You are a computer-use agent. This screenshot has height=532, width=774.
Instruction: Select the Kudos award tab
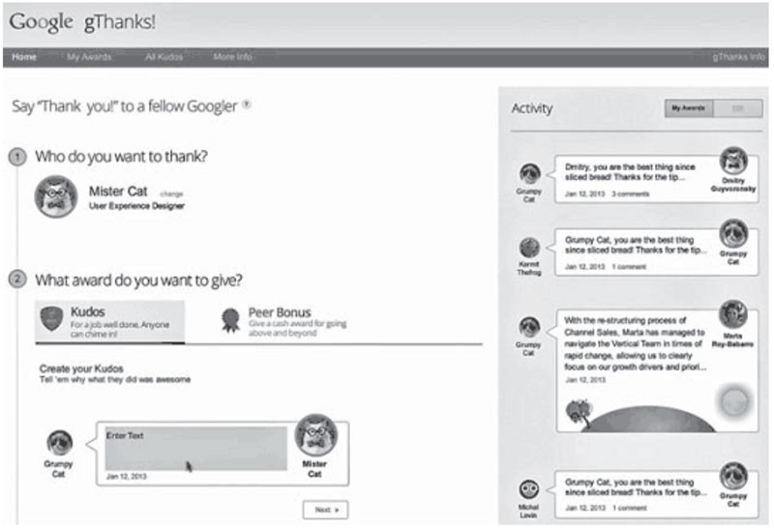tap(109, 320)
